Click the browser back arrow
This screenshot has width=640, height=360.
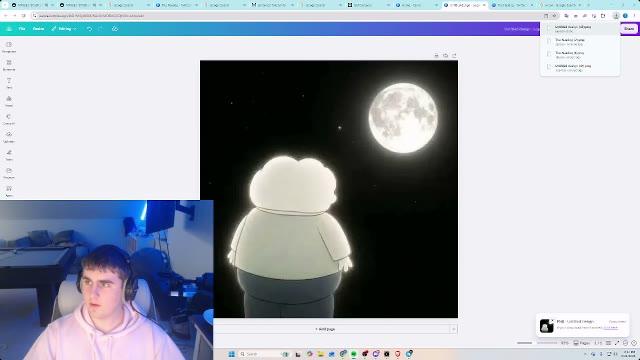(5, 16)
